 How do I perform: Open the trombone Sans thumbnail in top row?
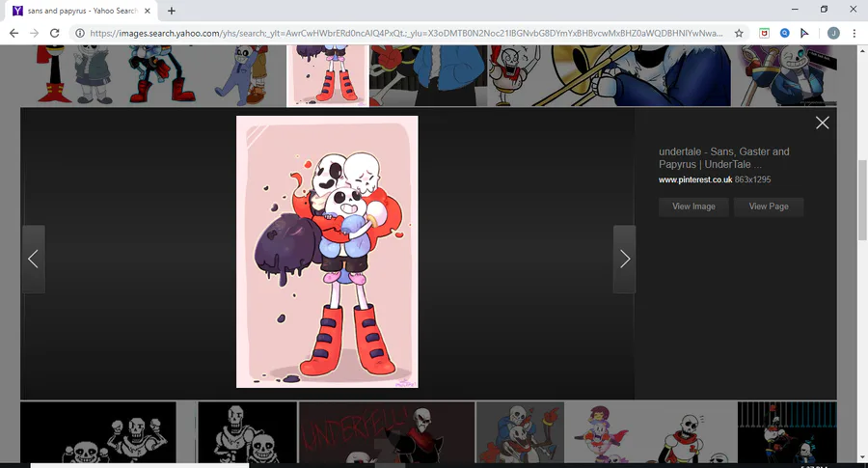[x=609, y=75]
